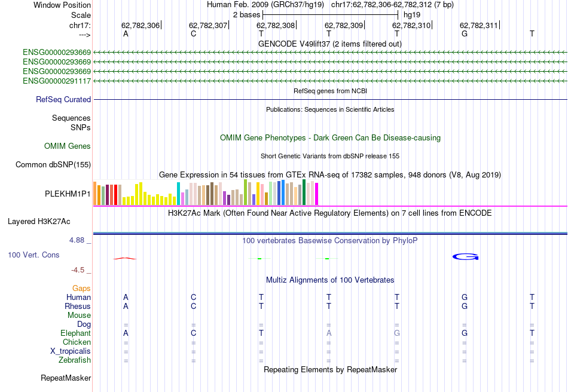
Task: Click the chr17:62,782,306-62,782,312 (7 bp) position text
Action: click(x=392, y=5)
